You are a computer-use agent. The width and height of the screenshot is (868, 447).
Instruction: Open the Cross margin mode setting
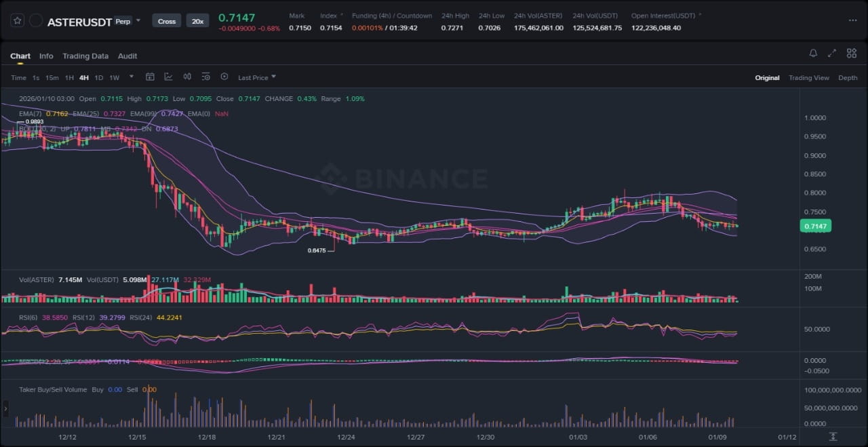click(x=167, y=21)
